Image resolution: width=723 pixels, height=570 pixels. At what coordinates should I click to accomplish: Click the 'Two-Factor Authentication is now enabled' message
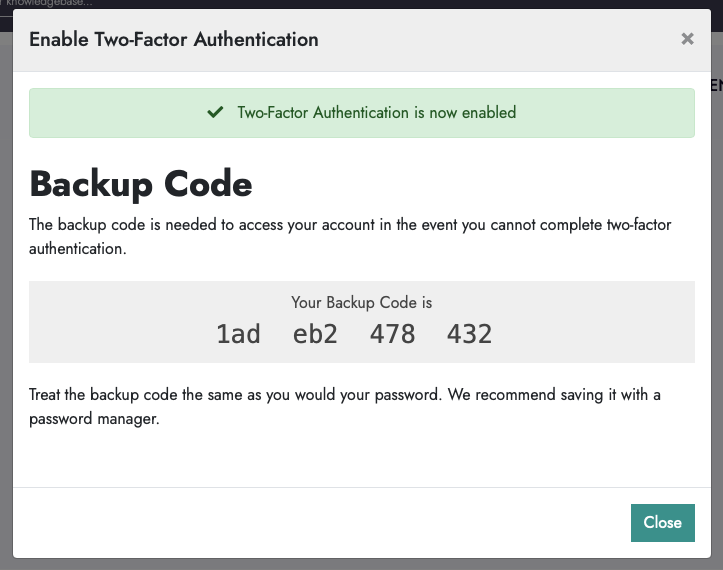coord(376,113)
